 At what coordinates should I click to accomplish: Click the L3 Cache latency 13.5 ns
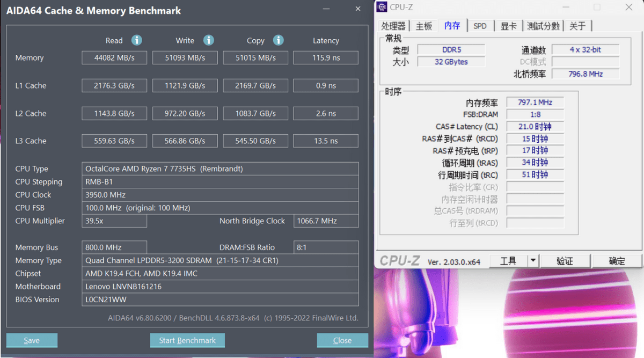[x=326, y=141]
